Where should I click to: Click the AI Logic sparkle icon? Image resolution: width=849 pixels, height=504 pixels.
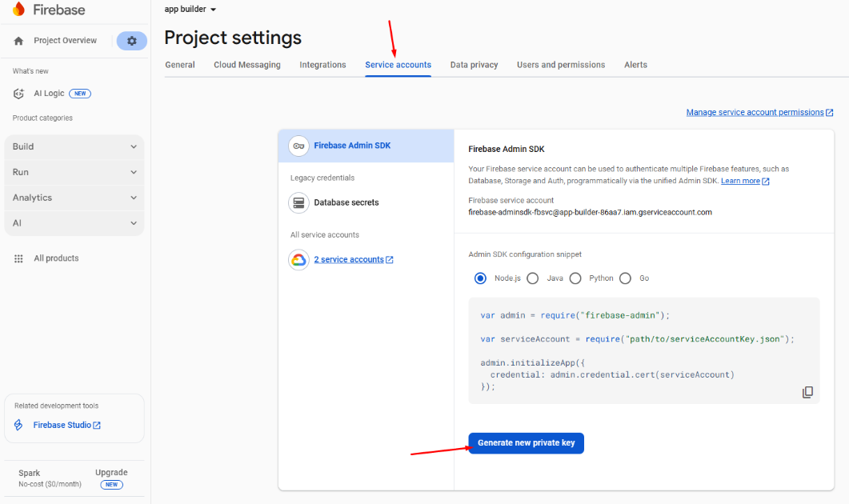click(19, 94)
